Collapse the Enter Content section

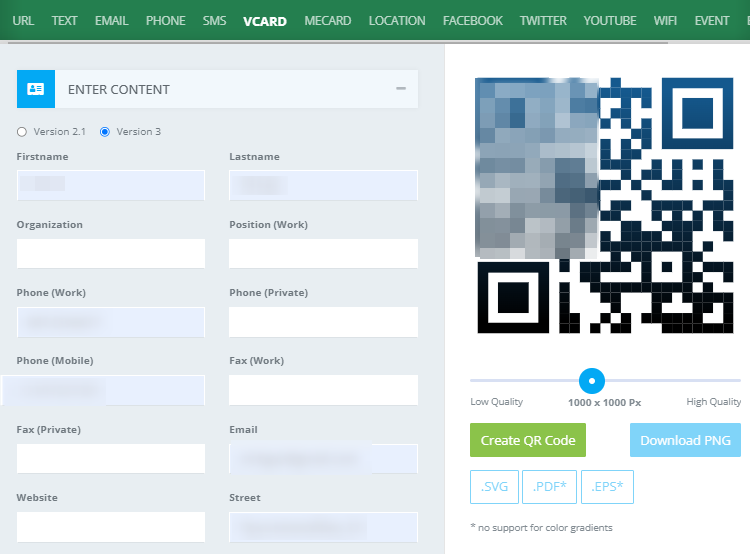[401, 89]
